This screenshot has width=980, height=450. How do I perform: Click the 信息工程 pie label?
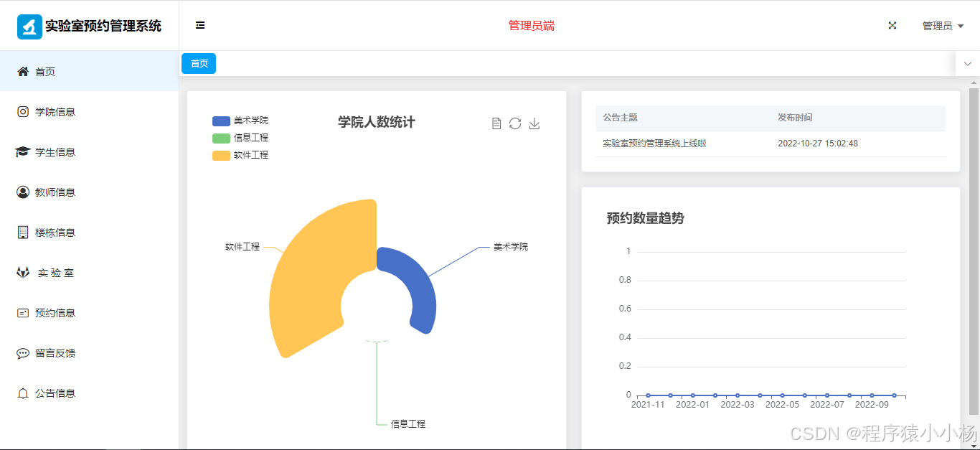point(408,423)
